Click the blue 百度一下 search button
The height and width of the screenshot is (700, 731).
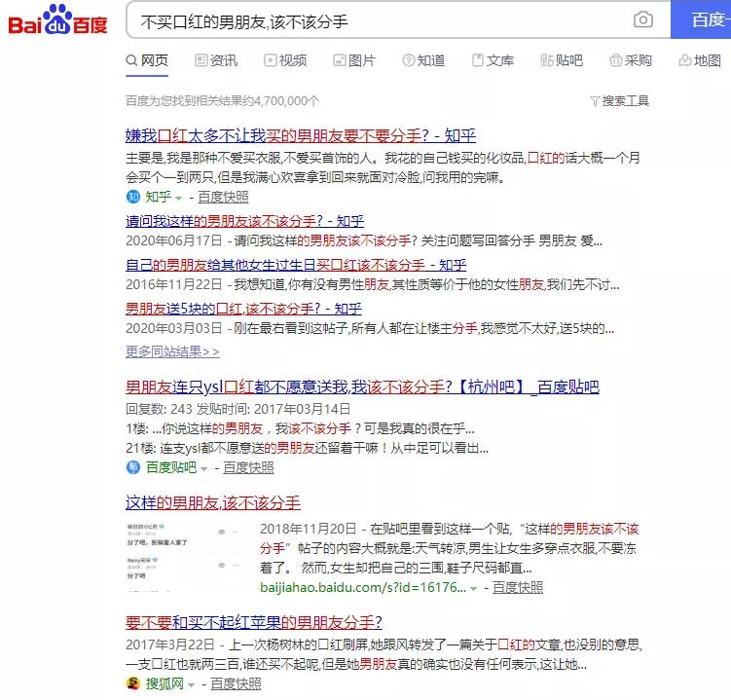click(701, 19)
